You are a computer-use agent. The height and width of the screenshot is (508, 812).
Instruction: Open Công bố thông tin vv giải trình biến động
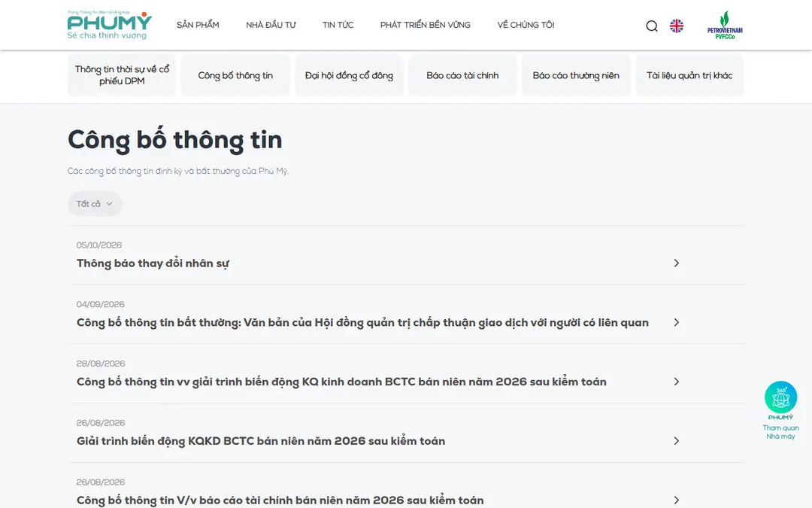(x=341, y=382)
